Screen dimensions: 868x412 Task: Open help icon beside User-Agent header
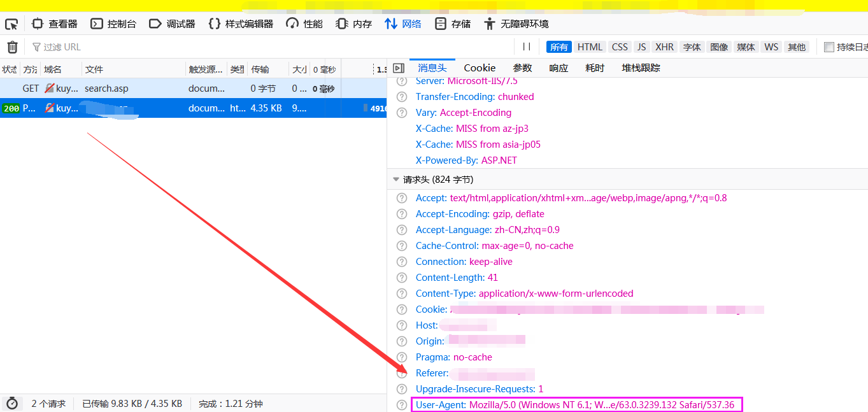[401, 405]
